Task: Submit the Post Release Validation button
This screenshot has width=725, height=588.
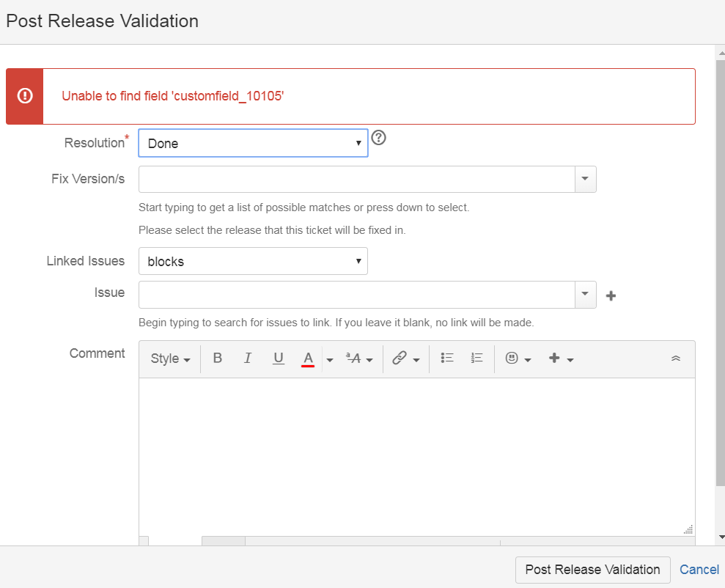Action: (x=593, y=570)
